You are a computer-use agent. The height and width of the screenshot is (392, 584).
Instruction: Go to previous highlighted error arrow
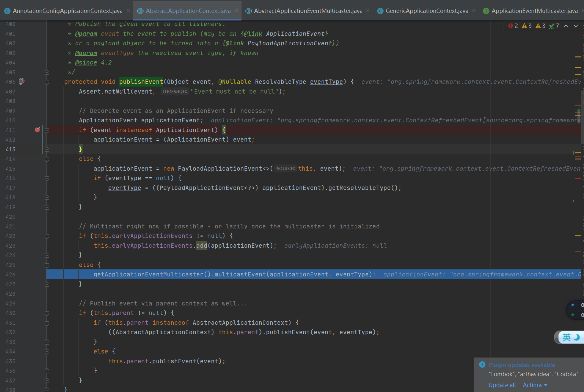point(566,26)
